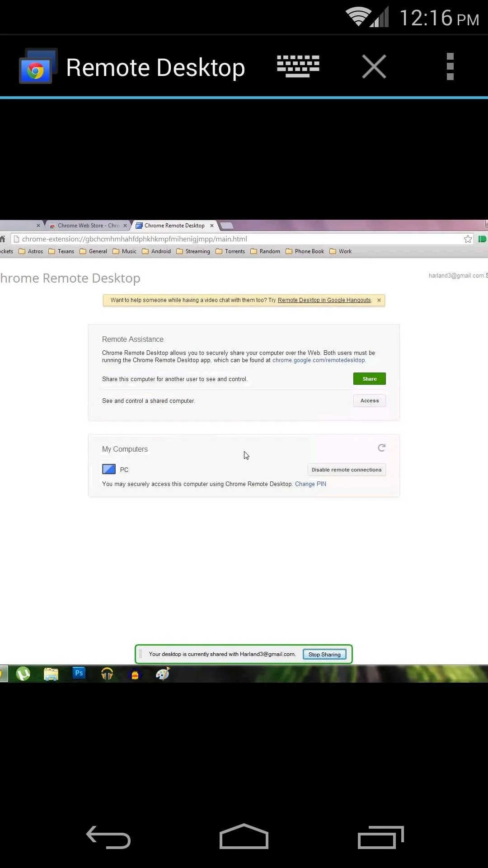Open the Phone Book bookmarks folder
The width and height of the screenshot is (488, 868).
pyautogui.click(x=305, y=251)
